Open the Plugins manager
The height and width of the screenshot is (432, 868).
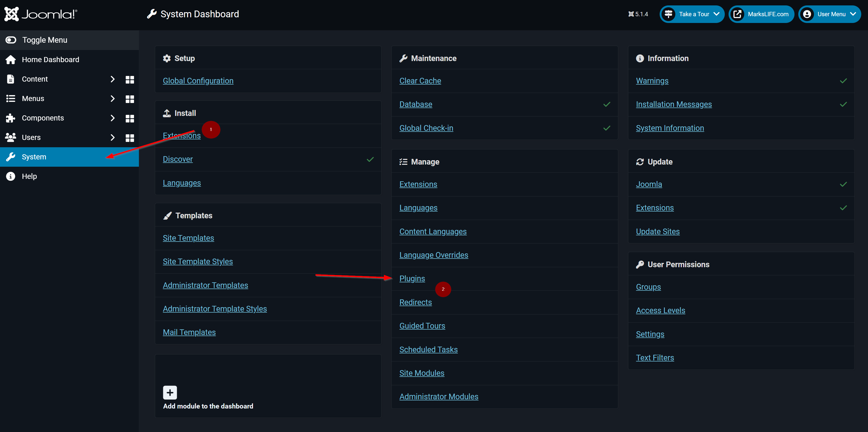(412, 279)
